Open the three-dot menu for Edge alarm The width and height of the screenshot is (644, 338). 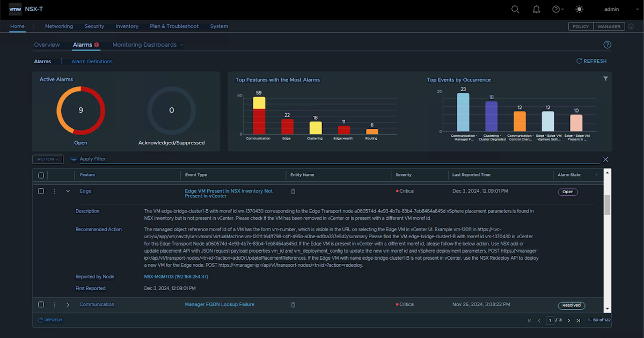click(54, 192)
